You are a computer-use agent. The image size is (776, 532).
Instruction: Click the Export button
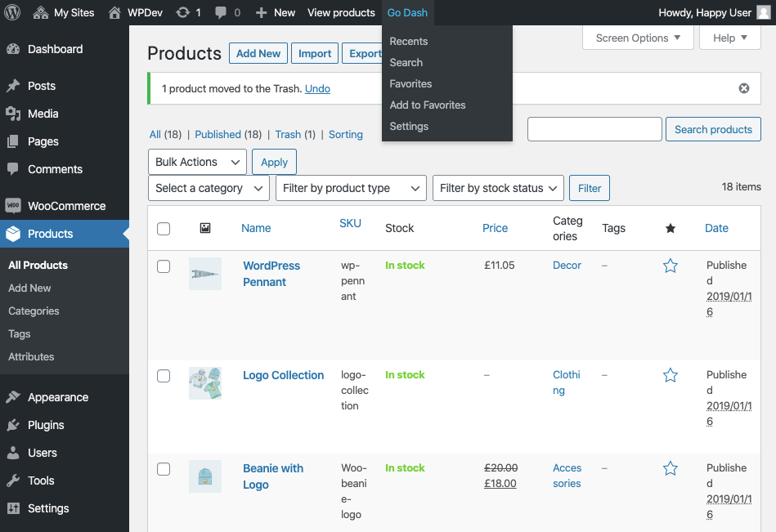point(362,53)
